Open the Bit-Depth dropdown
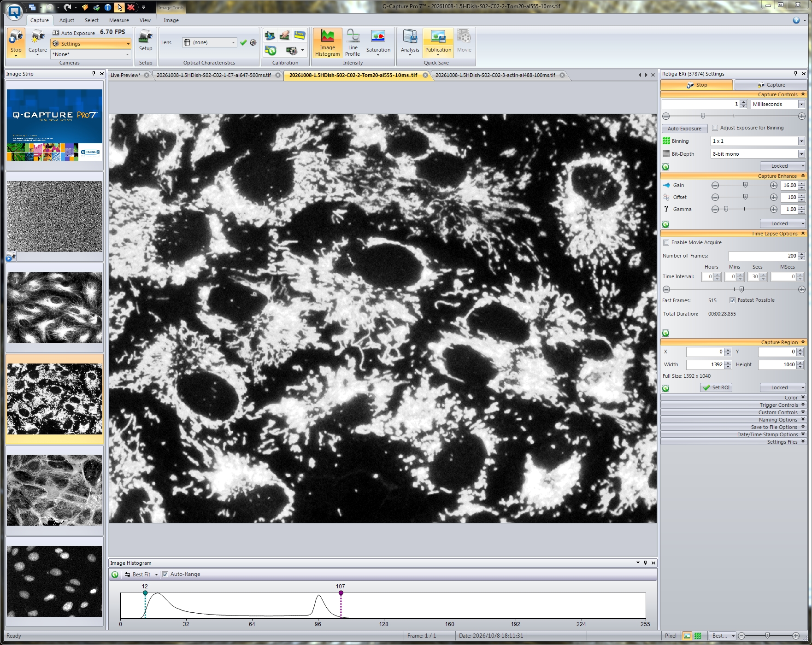812x645 pixels. [801, 154]
